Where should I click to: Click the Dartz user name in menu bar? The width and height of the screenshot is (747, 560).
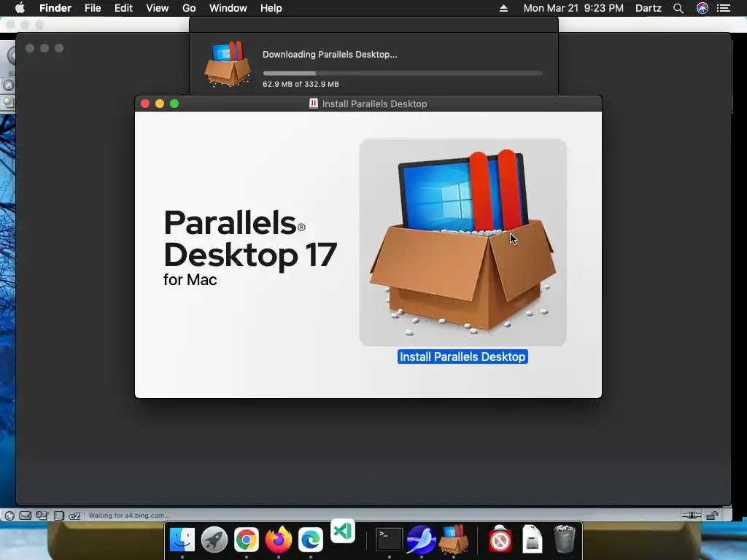(649, 8)
